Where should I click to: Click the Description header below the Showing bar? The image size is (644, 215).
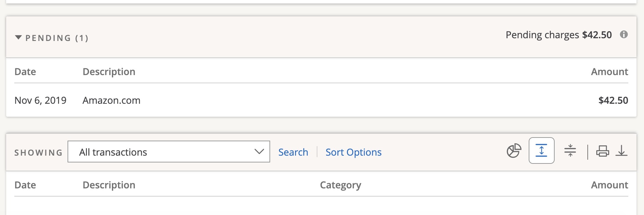[109, 185]
